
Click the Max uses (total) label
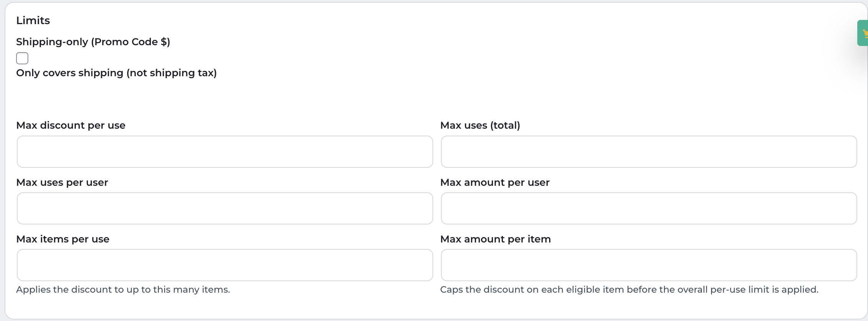point(480,125)
